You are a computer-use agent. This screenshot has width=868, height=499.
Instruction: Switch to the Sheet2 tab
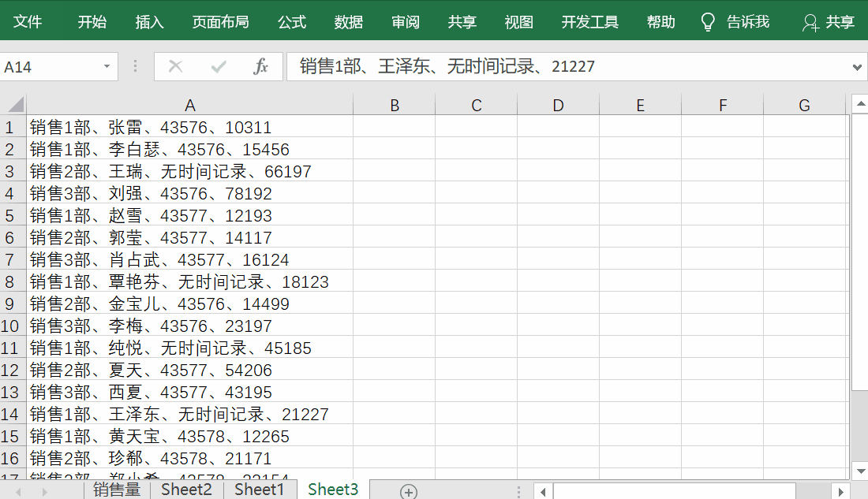tap(186, 490)
